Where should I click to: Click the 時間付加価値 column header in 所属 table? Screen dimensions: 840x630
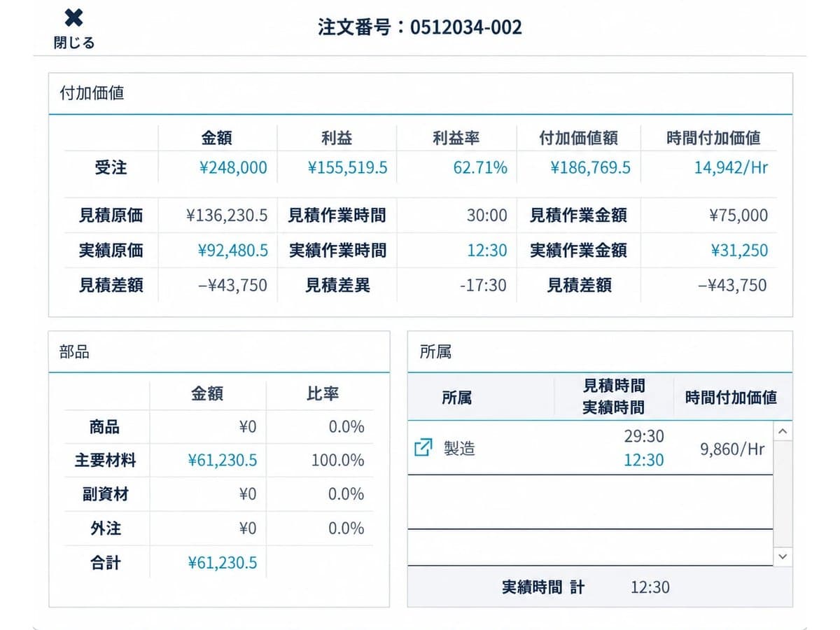click(731, 397)
